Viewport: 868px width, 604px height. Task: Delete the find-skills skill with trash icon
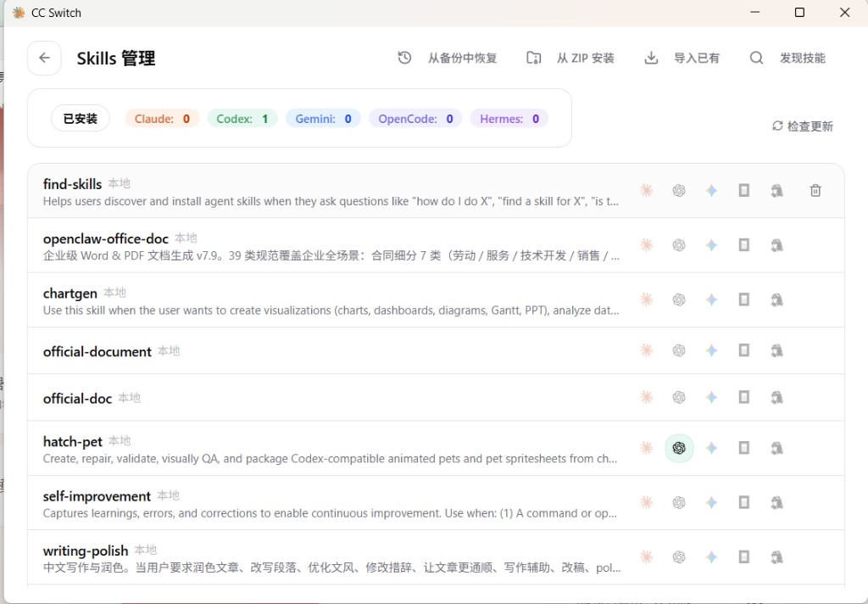point(815,191)
